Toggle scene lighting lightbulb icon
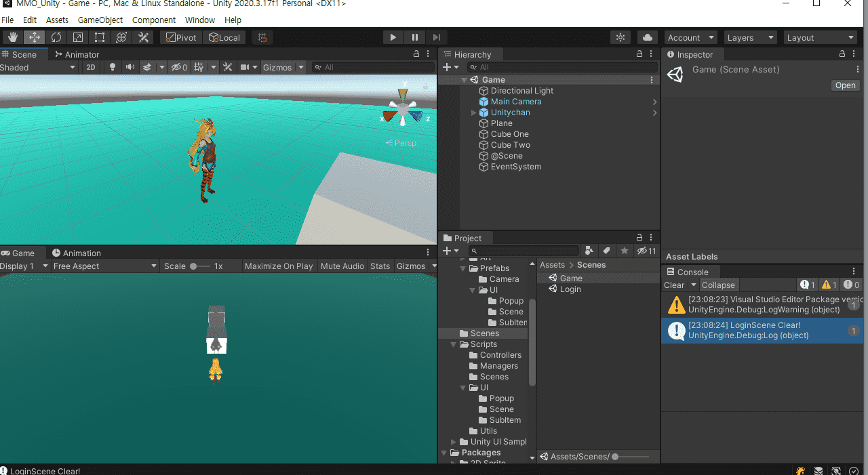The height and width of the screenshot is (475, 868). pos(113,67)
